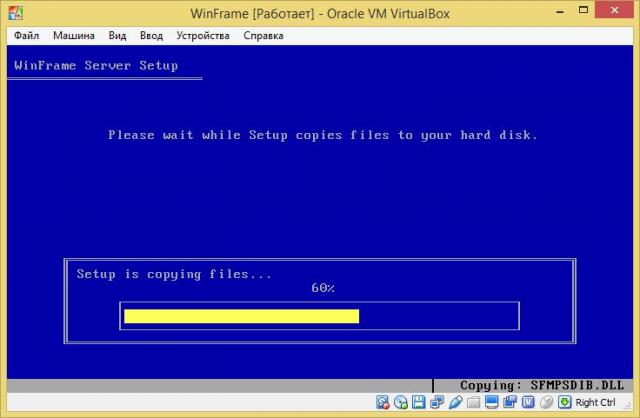Open the Ввод menu
Screen dimensions: 640x418
coord(151,36)
